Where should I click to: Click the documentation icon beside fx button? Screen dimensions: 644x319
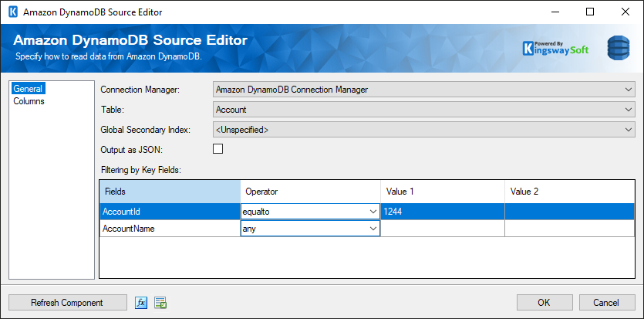pos(160,304)
